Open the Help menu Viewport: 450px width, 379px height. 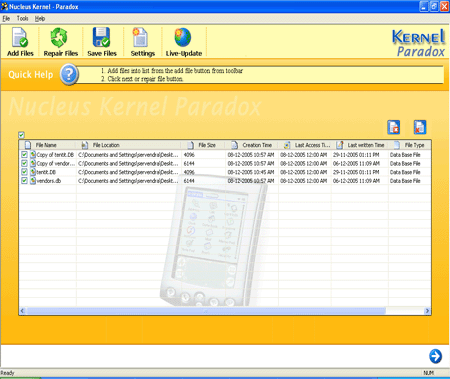40,19
